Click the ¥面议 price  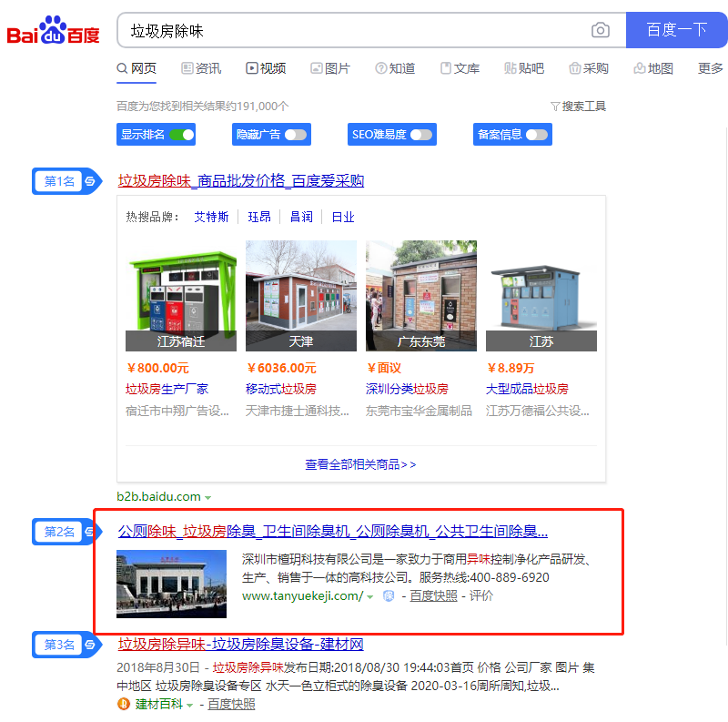pos(384,369)
